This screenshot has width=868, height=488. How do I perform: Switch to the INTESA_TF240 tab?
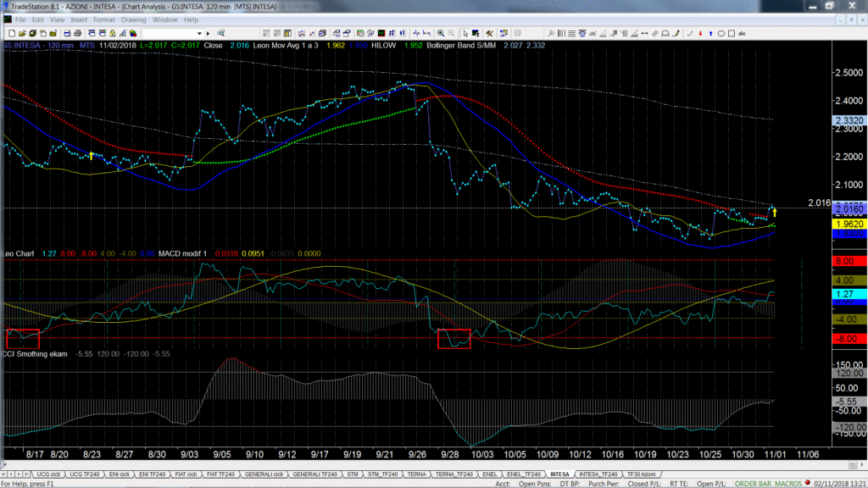[x=598, y=474]
